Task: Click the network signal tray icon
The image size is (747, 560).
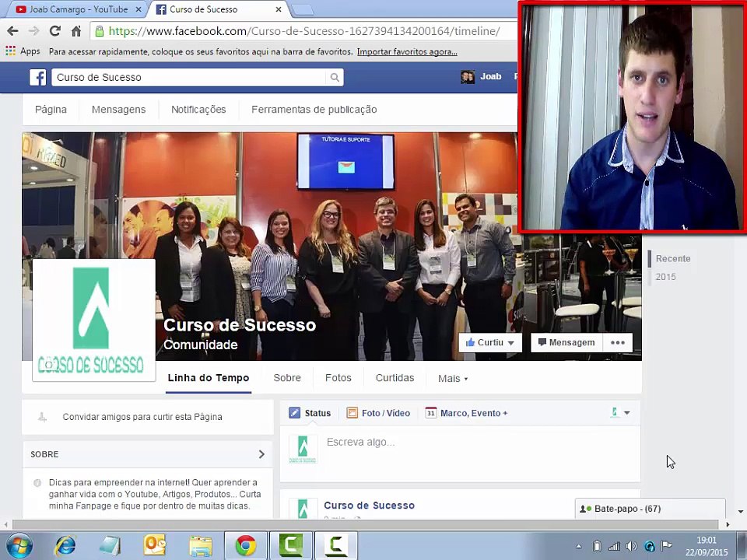Action: (615, 546)
